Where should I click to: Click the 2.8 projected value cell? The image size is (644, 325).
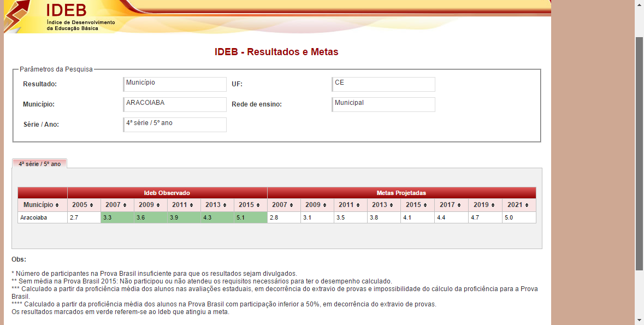[284, 217]
